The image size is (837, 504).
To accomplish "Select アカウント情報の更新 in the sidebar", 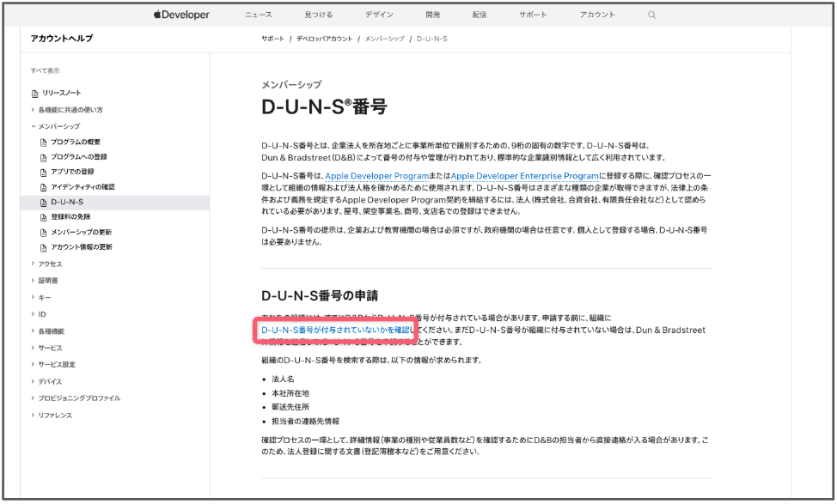I will 82,247.
